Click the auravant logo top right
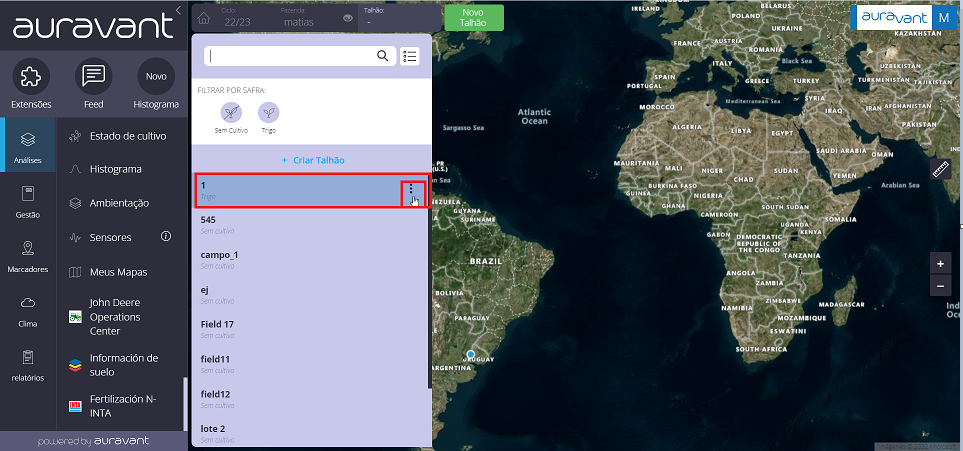Viewport: 963px width, 451px height. [x=894, y=18]
